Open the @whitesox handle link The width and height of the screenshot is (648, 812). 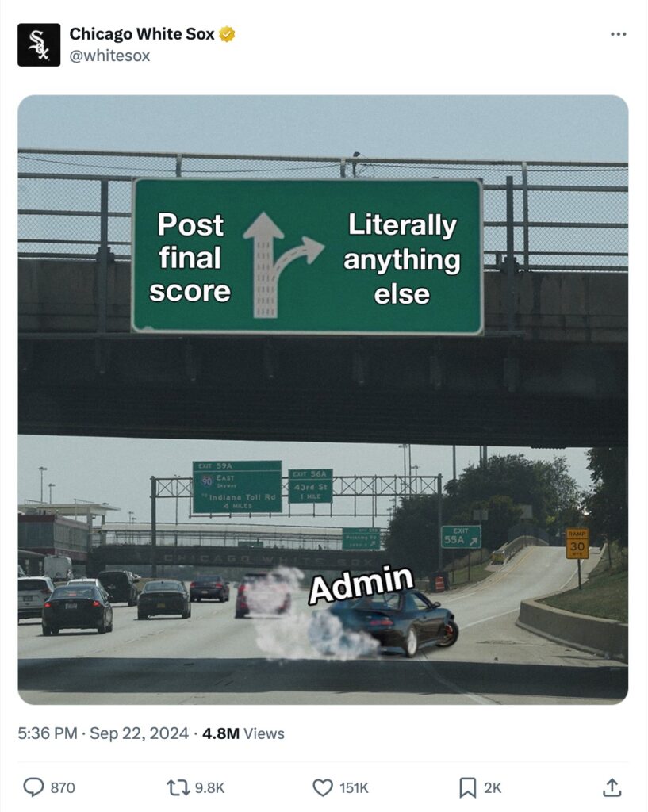(109, 56)
